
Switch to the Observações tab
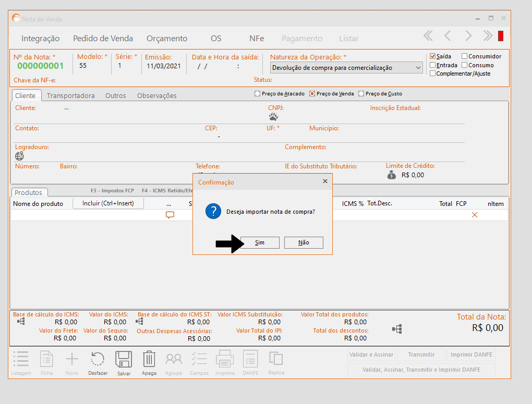pyautogui.click(x=157, y=96)
